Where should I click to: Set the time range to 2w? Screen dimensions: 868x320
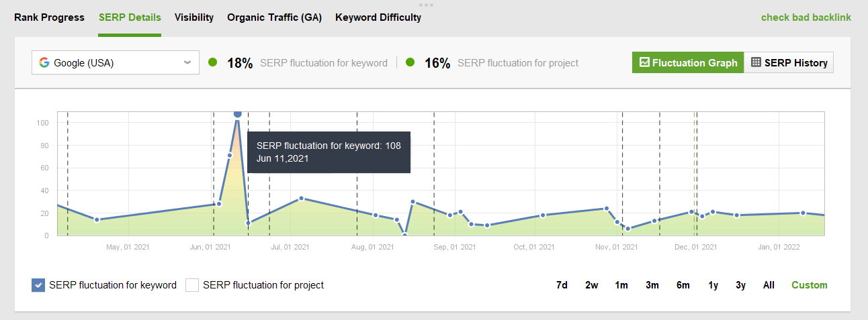coord(591,285)
